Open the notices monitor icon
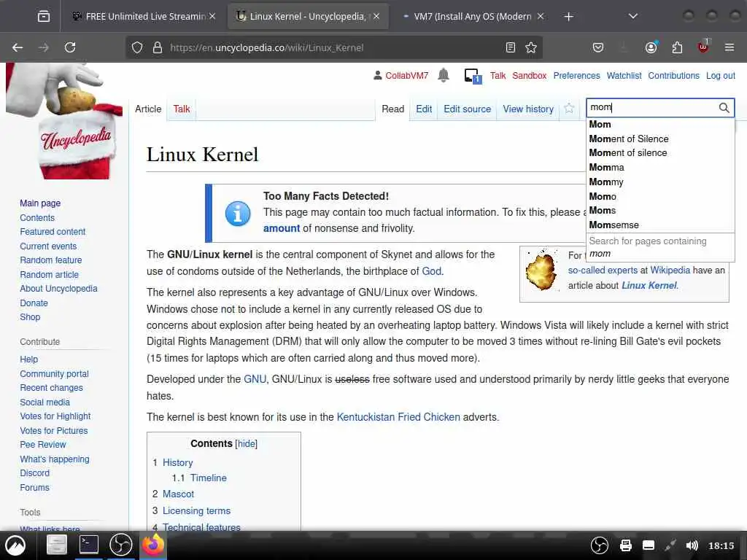This screenshot has height=560, width=747. point(473,76)
